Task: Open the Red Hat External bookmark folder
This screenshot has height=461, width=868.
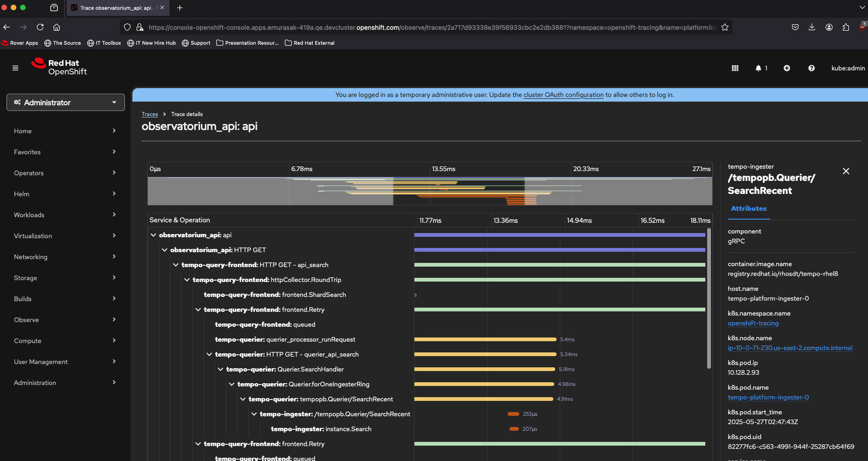Action: [x=310, y=43]
